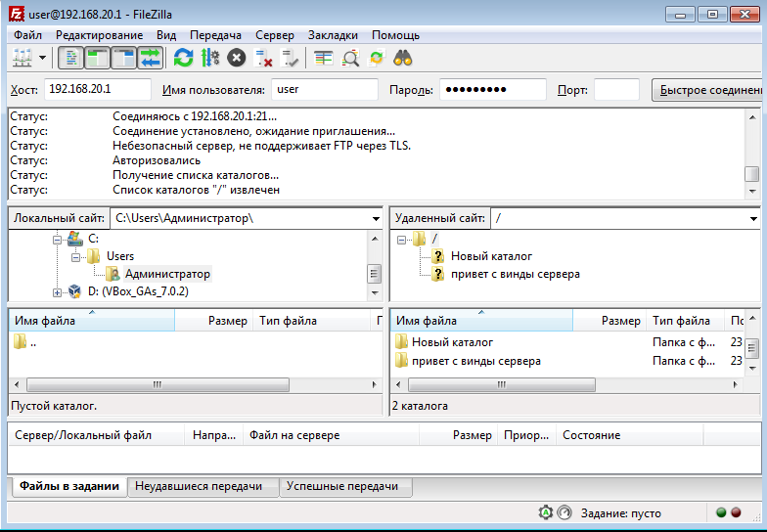
Task: Click the local tree scrollbar thumb
Action: [374, 274]
